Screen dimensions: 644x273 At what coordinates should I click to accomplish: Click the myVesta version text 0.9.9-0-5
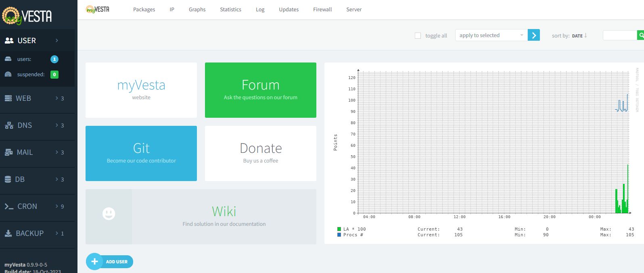37,265
